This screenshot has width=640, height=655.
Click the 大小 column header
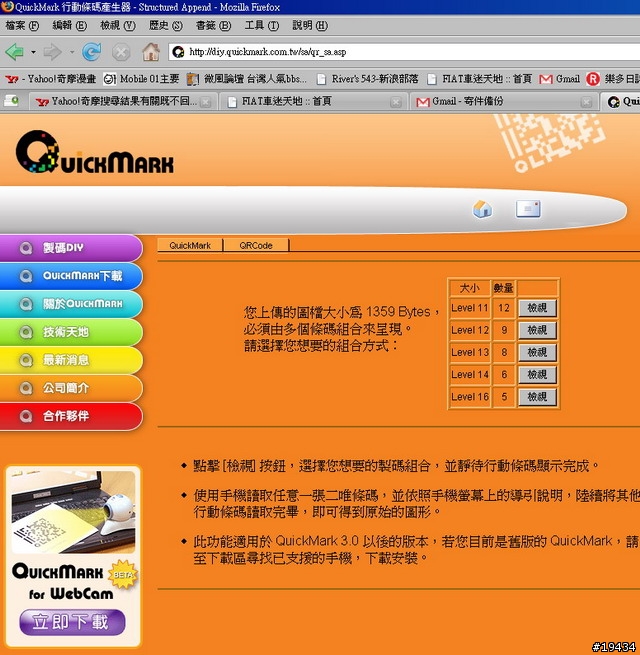(470, 288)
